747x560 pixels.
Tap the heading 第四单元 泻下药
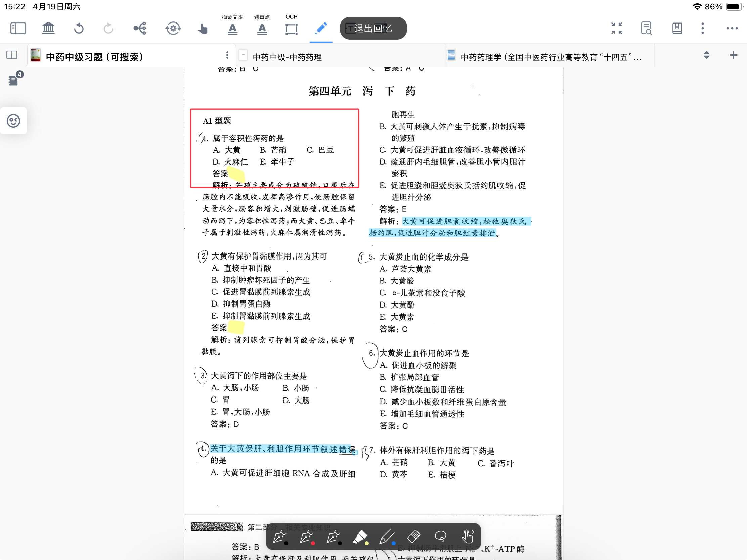click(362, 91)
